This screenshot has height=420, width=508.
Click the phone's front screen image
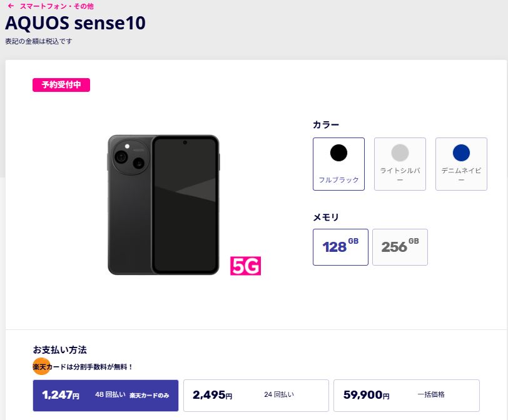(x=186, y=204)
